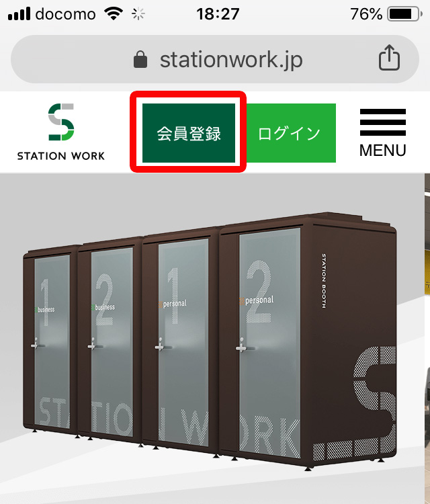
Task: Tap the loading spinner in status bar
Action: click(138, 14)
